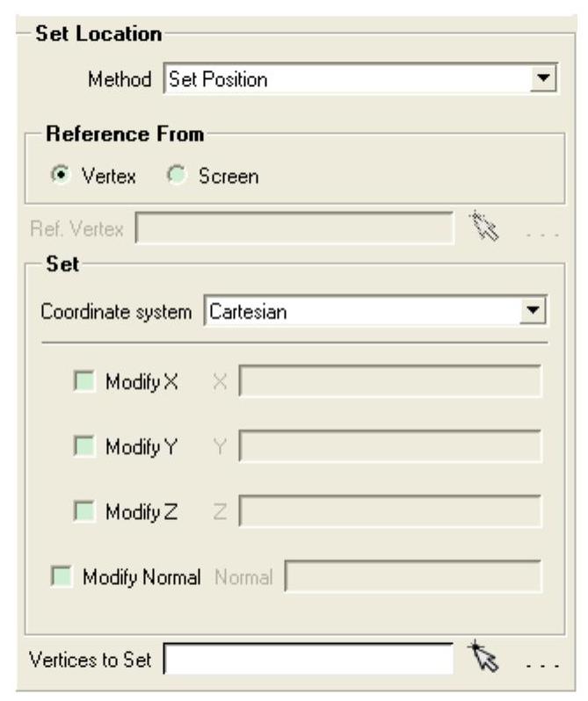Click the Vertices to Set selection cursor icon
Image resolution: width=588 pixels, height=701 pixels.
483,656
